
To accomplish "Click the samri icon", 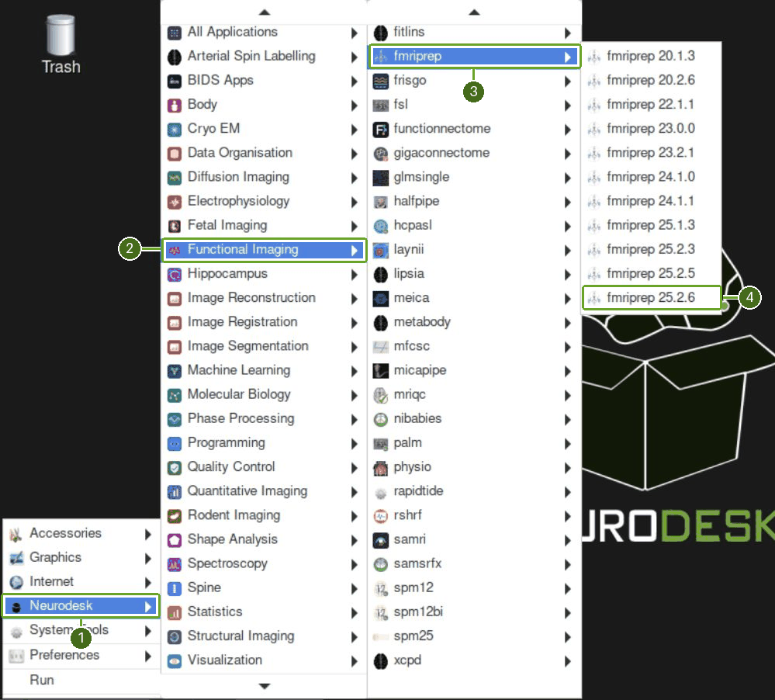I will [x=381, y=540].
